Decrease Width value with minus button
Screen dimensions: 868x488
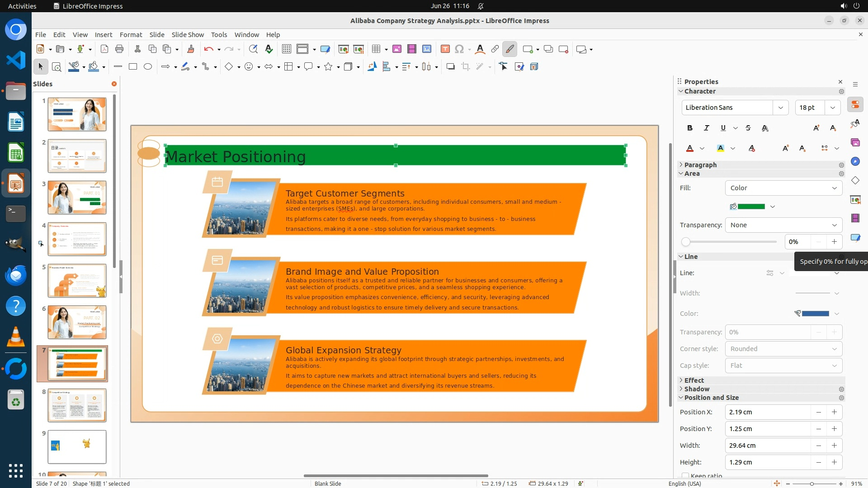(x=818, y=446)
